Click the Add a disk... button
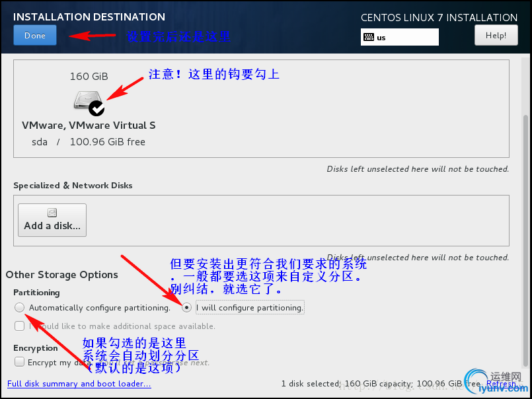Viewport: 532px width, 399px height. point(52,220)
